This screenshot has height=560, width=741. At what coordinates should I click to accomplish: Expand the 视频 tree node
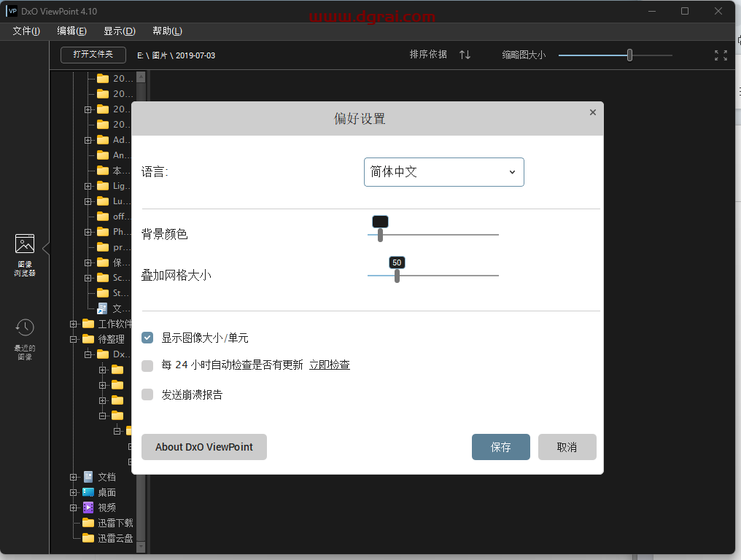tap(73, 508)
